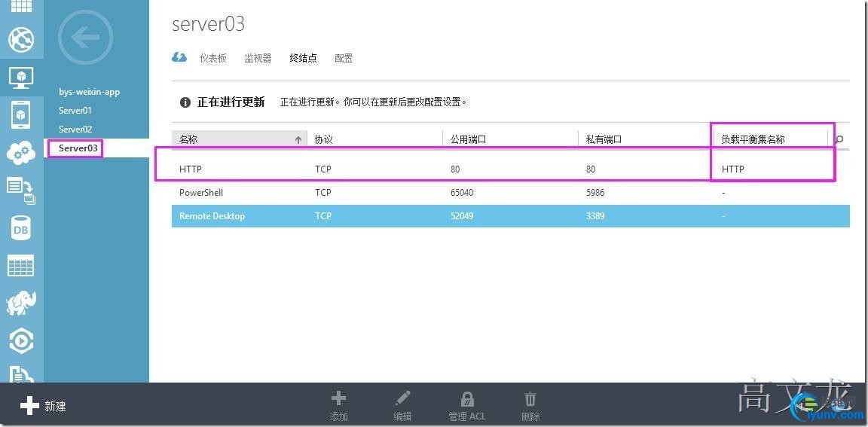Click the quick-start cloud icon
Screen dimensions: 868x427
click(179, 57)
